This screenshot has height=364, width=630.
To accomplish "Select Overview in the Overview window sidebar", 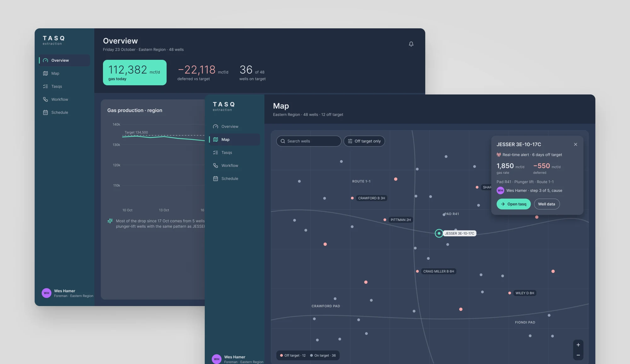I will [x=65, y=60].
